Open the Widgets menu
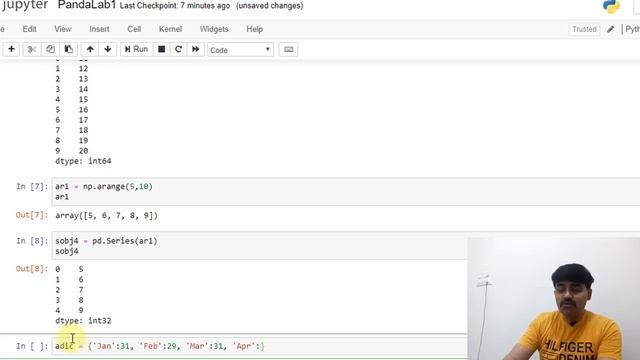The width and height of the screenshot is (640, 360). [214, 29]
